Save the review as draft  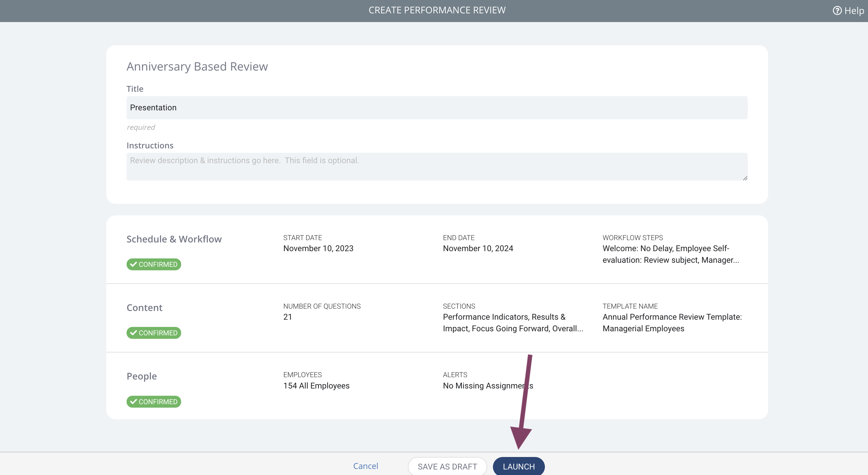pos(447,466)
